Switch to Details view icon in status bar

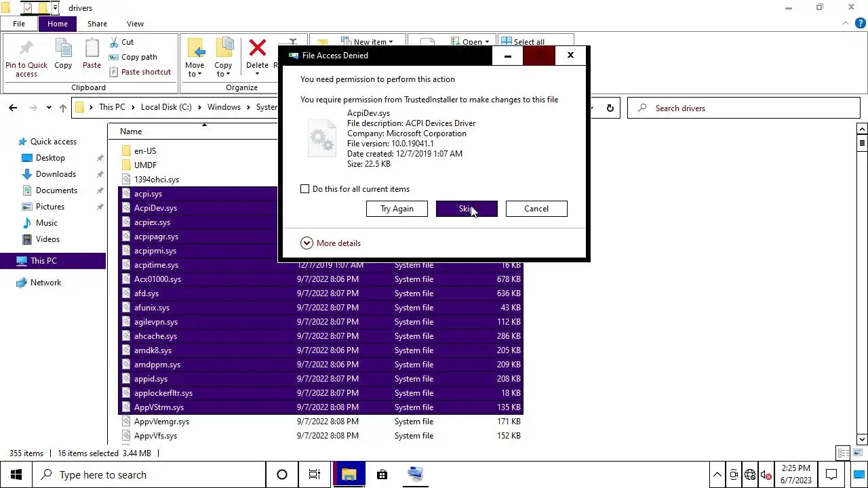point(843,453)
